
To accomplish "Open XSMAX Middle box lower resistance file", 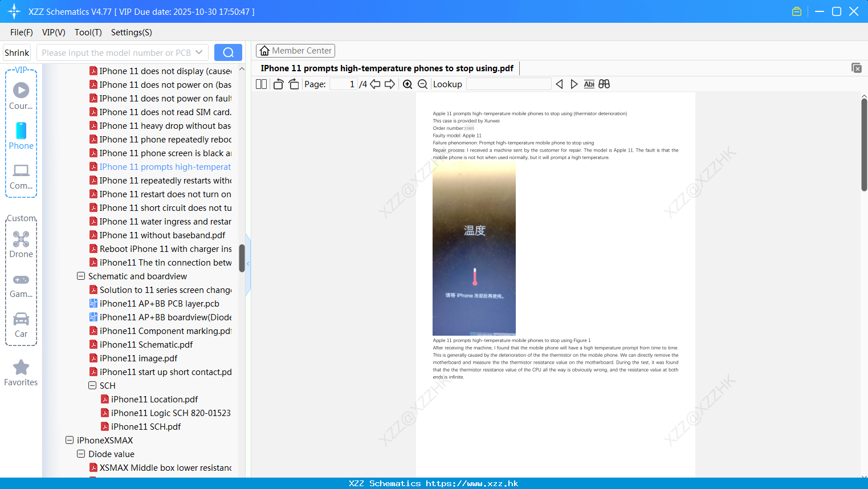I will (160, 468).
